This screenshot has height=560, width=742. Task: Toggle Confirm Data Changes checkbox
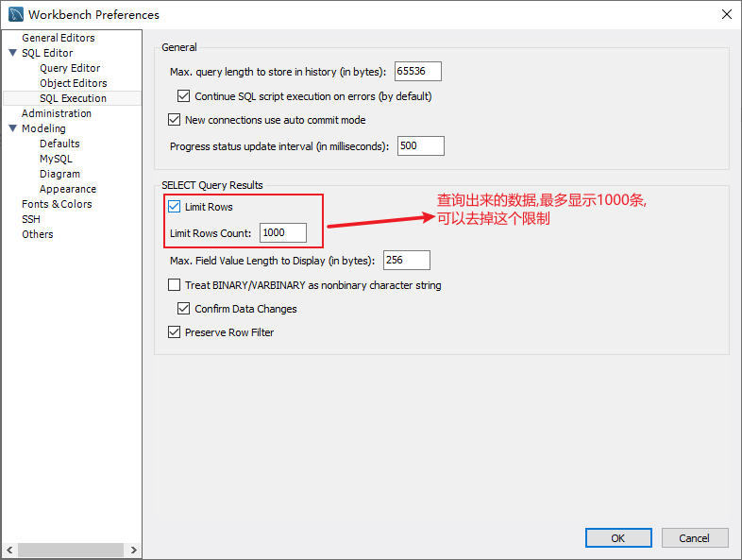pyautogui.click(x=183, y=309)
